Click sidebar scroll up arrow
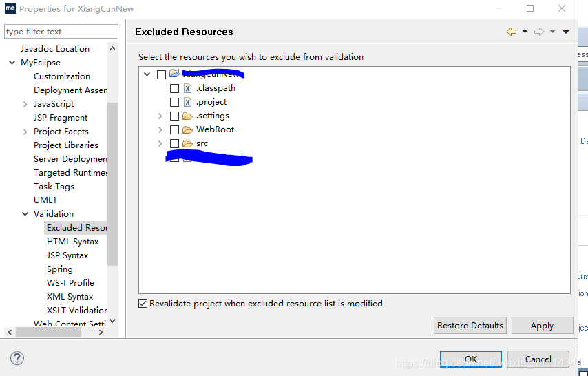This screenshot has height=376, width=588. click(112, 48)
